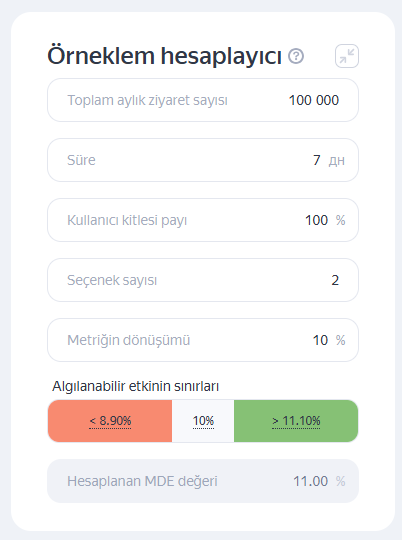Collapse the calculator with the shrink arrows icon
The height and width of the screenshot is (540, 402).
[x=347, y=56]
